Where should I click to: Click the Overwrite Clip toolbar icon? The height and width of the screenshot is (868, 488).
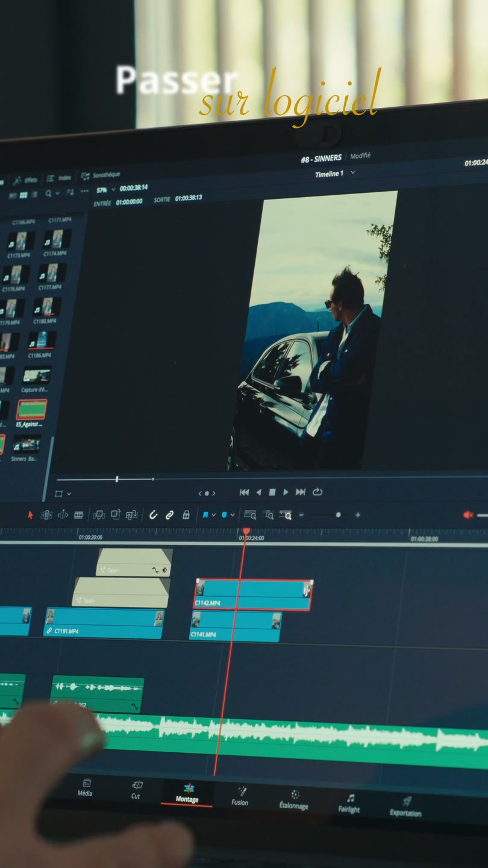coord(116,515)
